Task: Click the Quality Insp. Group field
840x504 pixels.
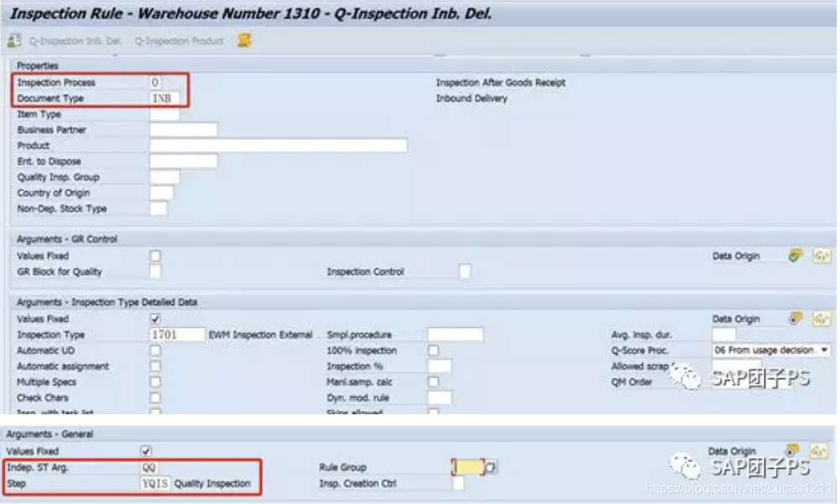Action: [164, 177]
